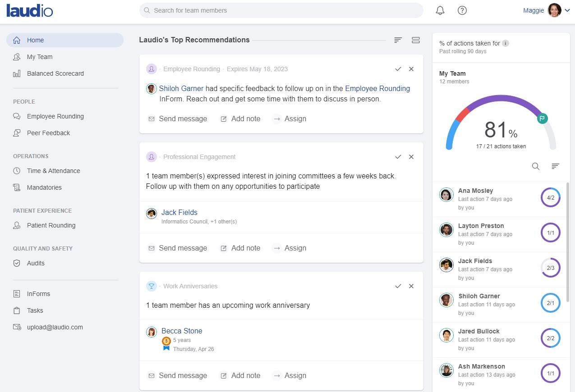Open Time & Attendance from sidebar
This screenshot has height=392, width=575.
point(53,171)
